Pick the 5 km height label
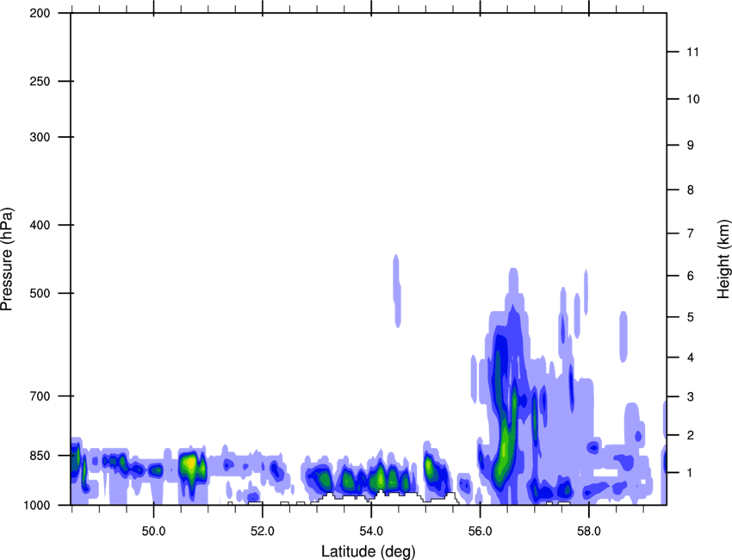 [691, 317]
